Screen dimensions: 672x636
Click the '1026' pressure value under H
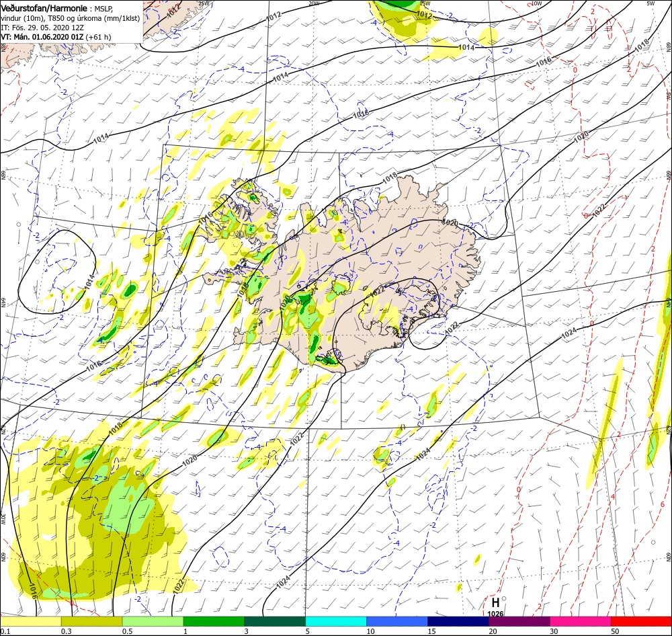(495, 614)
